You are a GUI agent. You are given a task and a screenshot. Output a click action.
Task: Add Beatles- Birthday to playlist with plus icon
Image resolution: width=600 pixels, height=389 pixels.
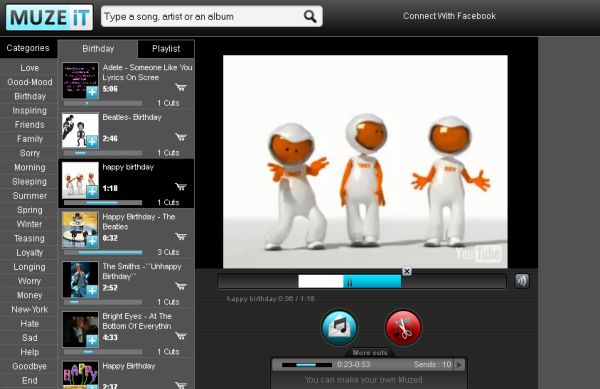pyautogui.click(x=92, y=142)
